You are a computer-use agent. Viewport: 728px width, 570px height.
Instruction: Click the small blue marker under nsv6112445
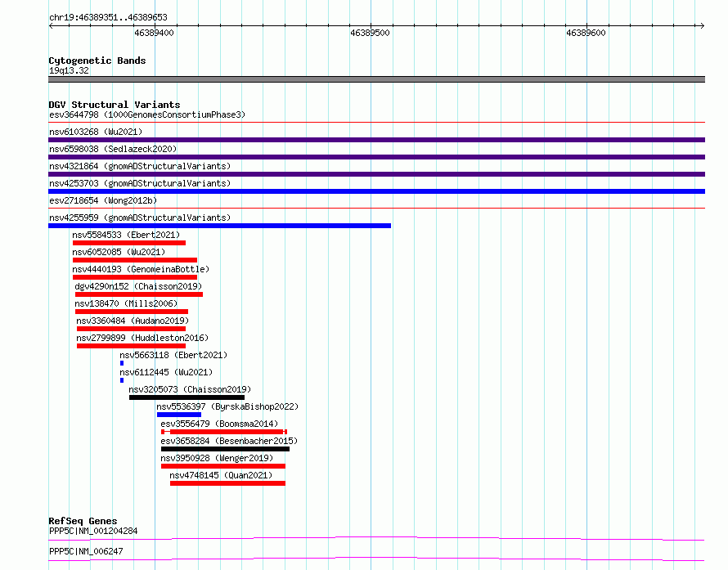click(x=122, y=380)
